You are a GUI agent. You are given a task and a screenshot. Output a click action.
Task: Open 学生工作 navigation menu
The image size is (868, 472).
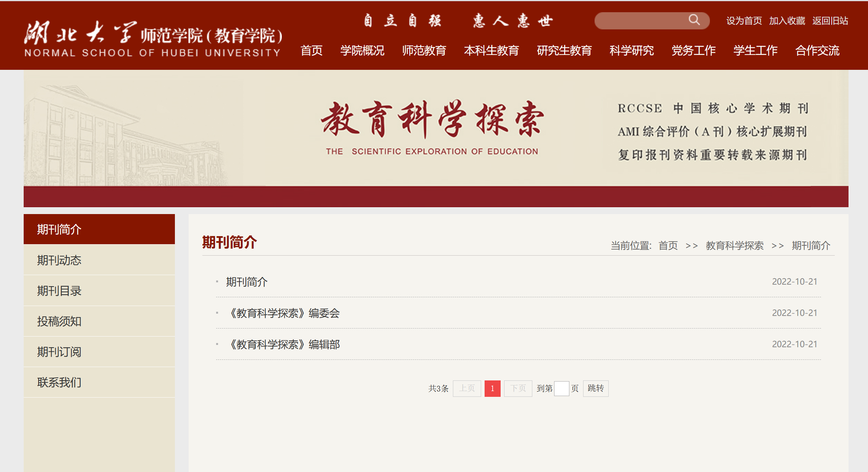coord(755,50)
